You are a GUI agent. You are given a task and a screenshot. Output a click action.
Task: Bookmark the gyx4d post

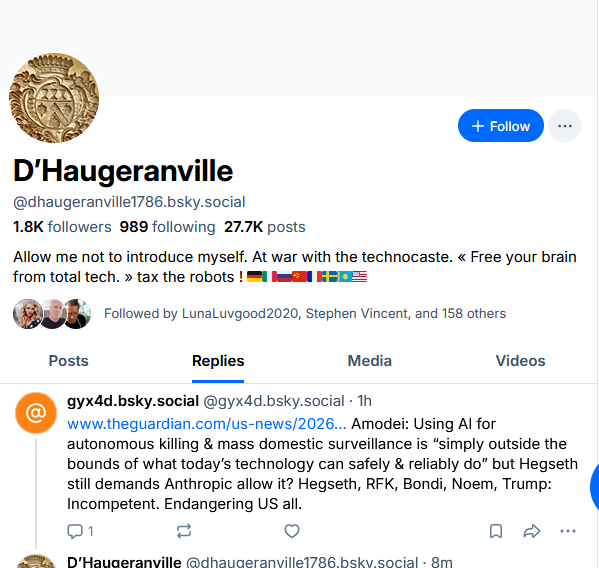496,531
